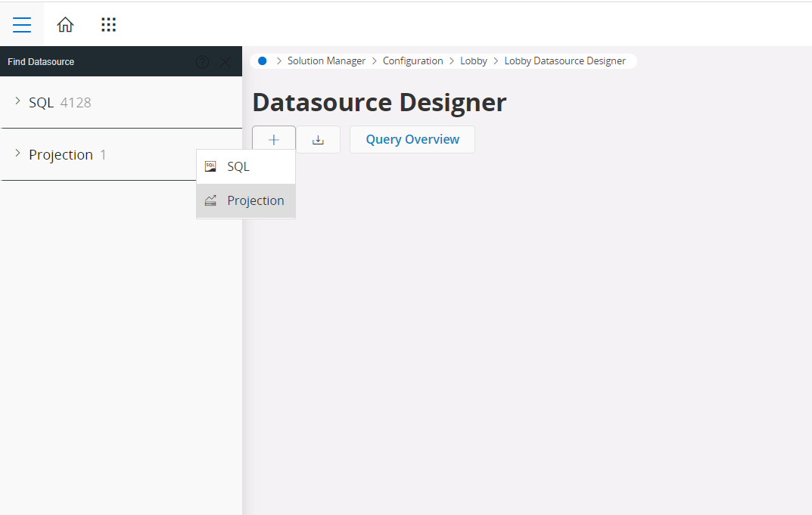Navigate to Configuration breadcrumb

click(412, 61)
